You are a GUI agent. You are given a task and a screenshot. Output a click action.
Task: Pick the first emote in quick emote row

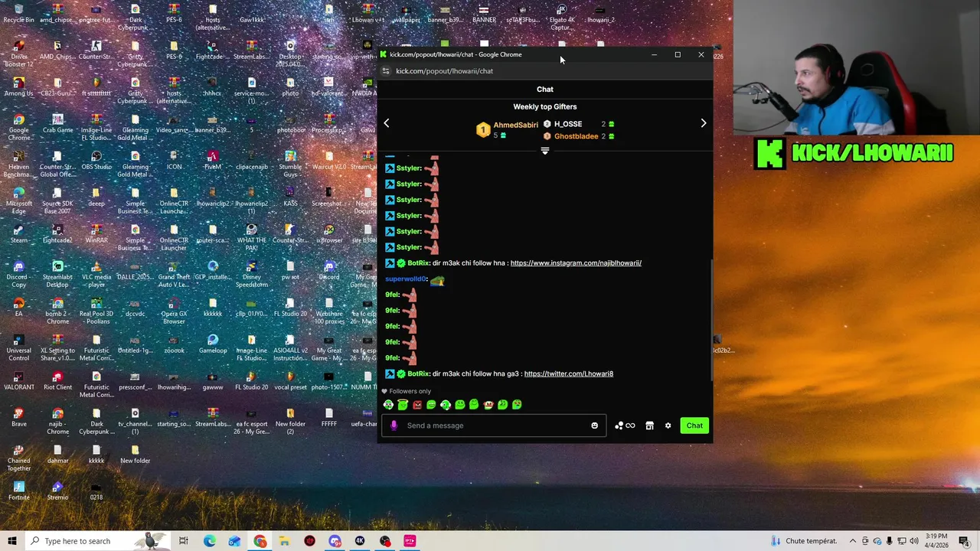click(x=388, y=405)
